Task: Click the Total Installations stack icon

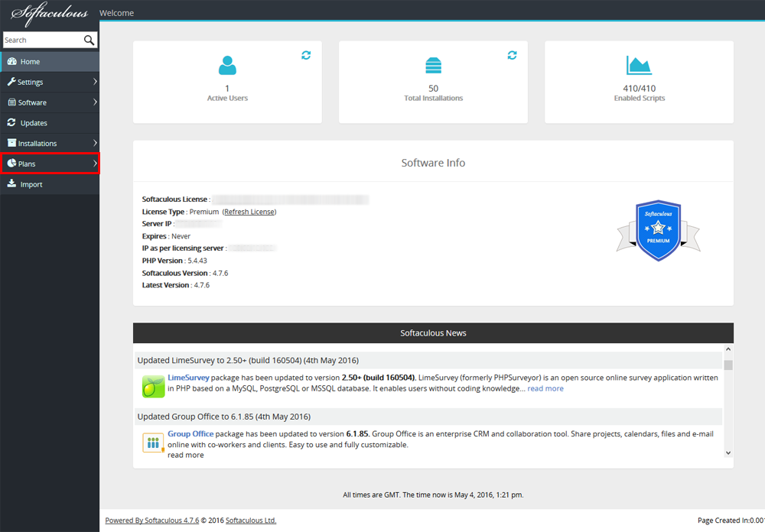Action: (x=433, y=65)
